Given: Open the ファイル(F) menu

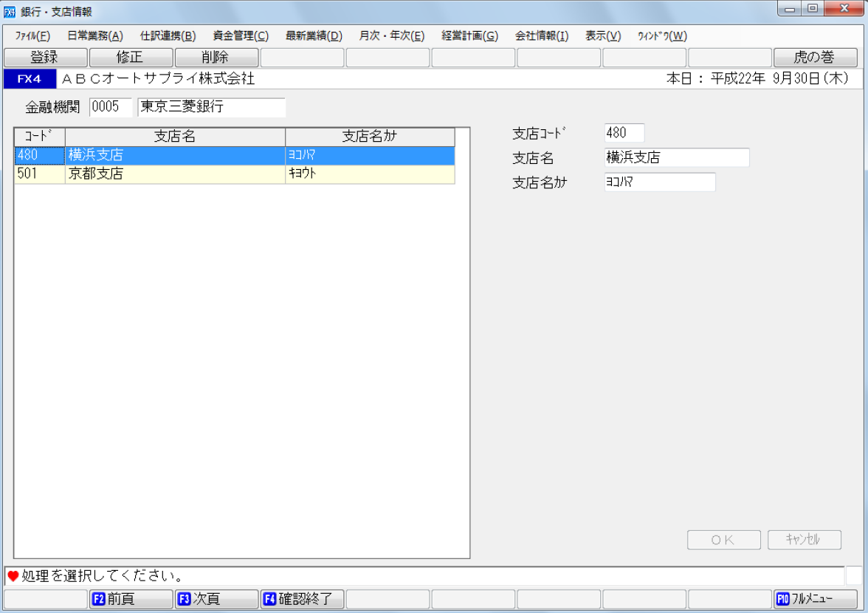Looking at the screenshot, I should (x=32, y=36).
